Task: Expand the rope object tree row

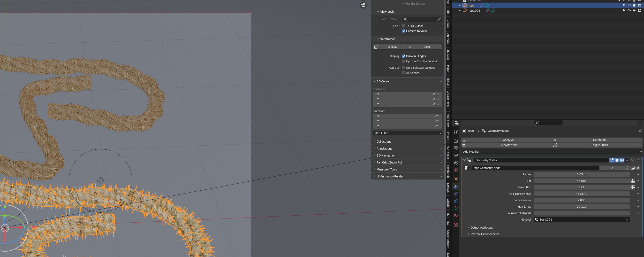Action: 459,5
